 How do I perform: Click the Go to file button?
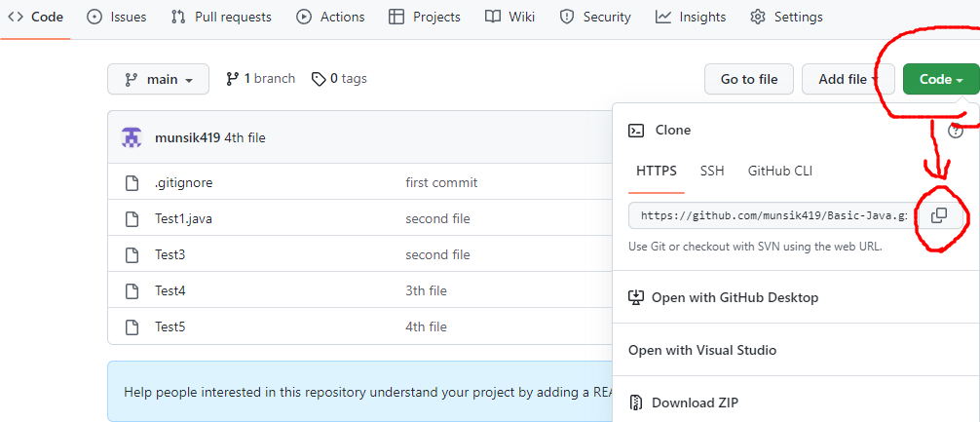749,79
